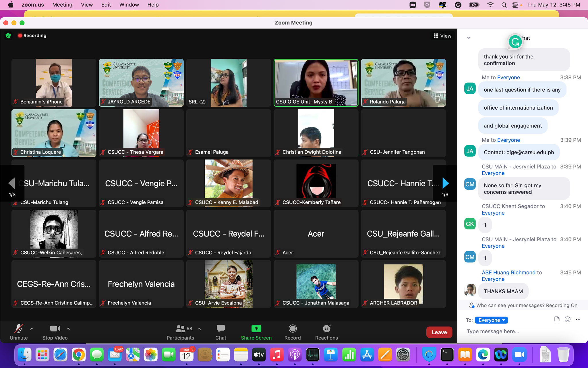This screenshot has height=368, width=588.
Task: Open Finder from the Dock
Action: tap(24, 355)
